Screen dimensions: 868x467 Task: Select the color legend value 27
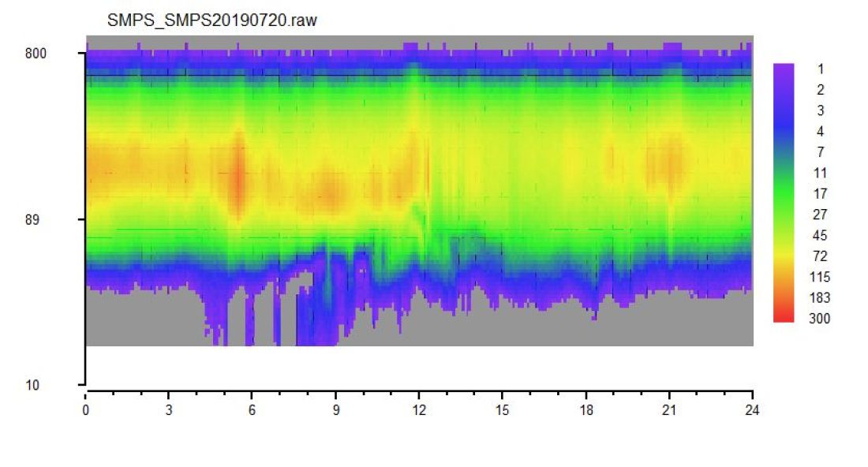(x=821, y=215)
